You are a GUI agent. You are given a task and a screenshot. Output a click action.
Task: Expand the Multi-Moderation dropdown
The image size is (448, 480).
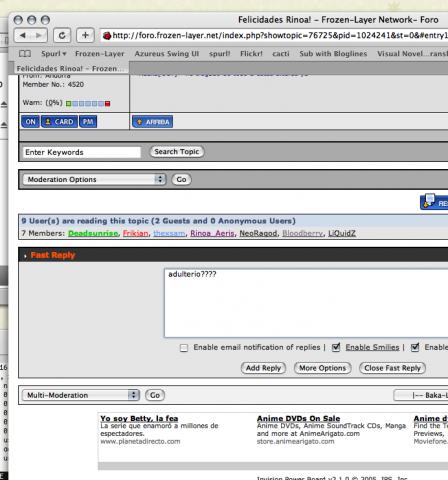tap(81, 395)
